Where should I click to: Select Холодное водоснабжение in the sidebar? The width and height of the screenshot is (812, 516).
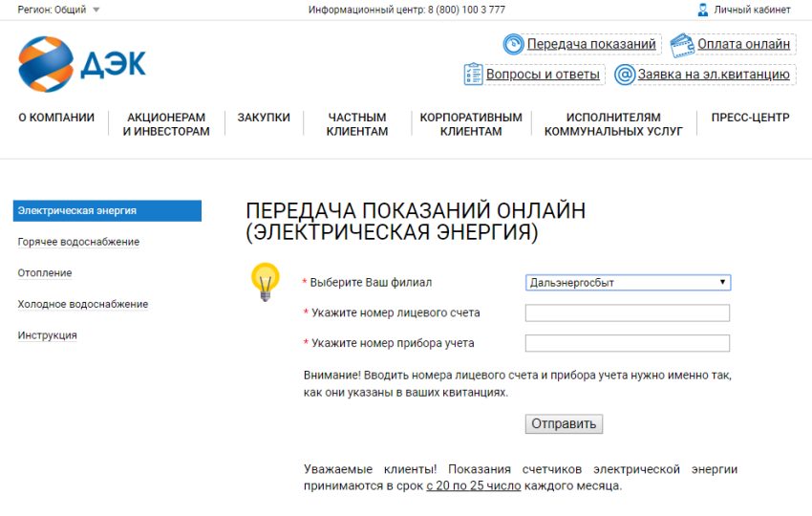click(x=82, y=304)
